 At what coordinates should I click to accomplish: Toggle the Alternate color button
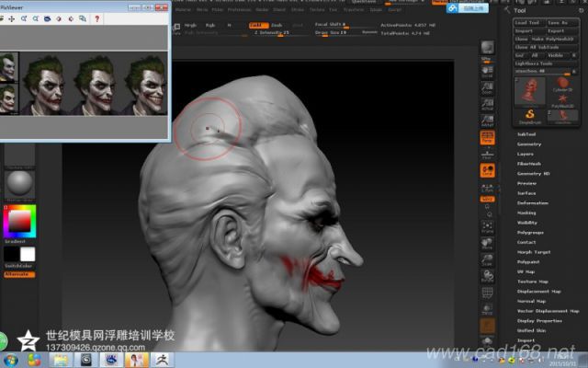(19, 274)
